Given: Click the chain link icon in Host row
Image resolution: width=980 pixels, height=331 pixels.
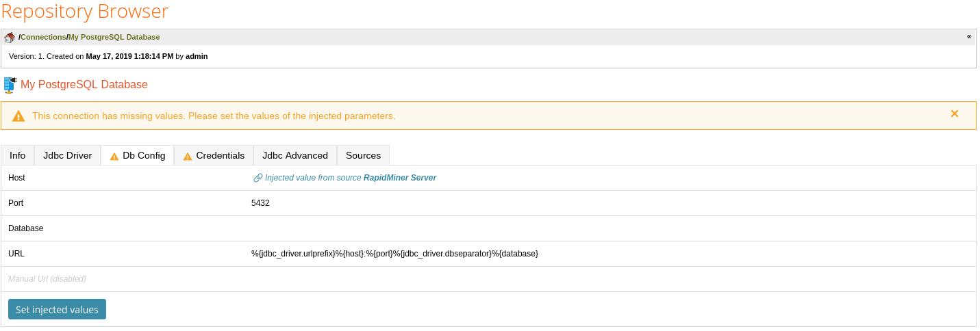Looking at the screenshot, I should coord(257,178).
